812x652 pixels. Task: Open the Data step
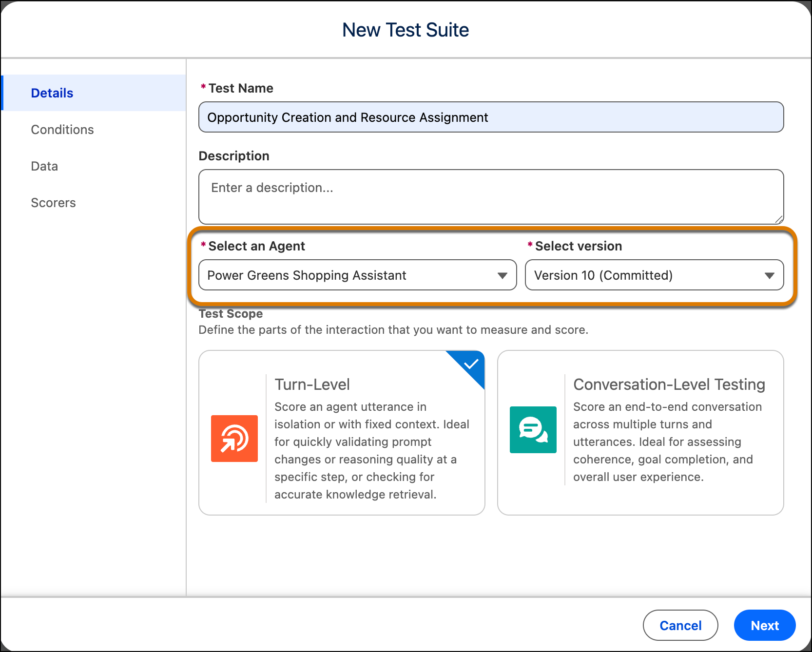point(44,166)
